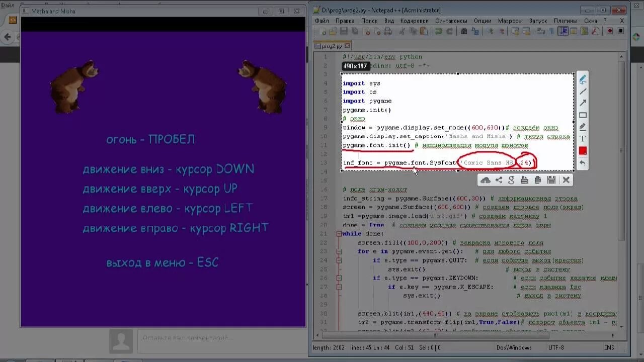The height and width of the screenshot is (362, 644).
Task: Upload screenshot to cloud in Lightshot
Action: tap(486, 180)
